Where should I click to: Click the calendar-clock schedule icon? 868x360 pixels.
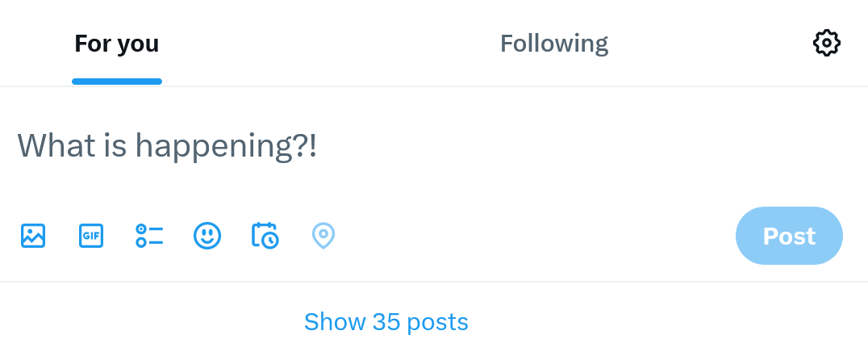click(265, 236)
